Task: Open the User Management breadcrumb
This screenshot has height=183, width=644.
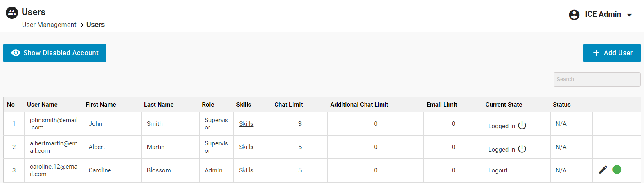Action: tap(49, 25)
